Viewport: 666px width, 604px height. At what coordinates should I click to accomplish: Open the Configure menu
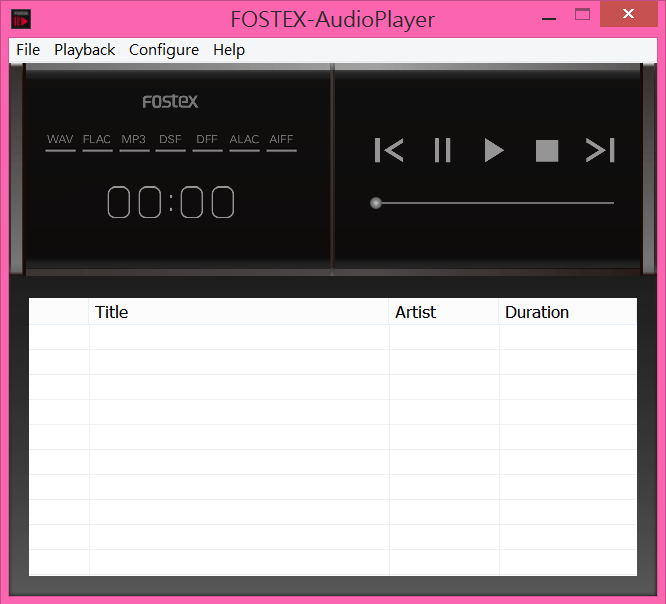(x=164, y=50)
